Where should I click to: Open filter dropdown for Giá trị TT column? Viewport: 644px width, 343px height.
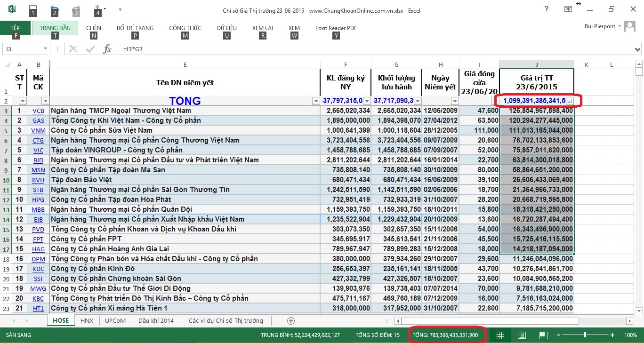coord(569,101)
